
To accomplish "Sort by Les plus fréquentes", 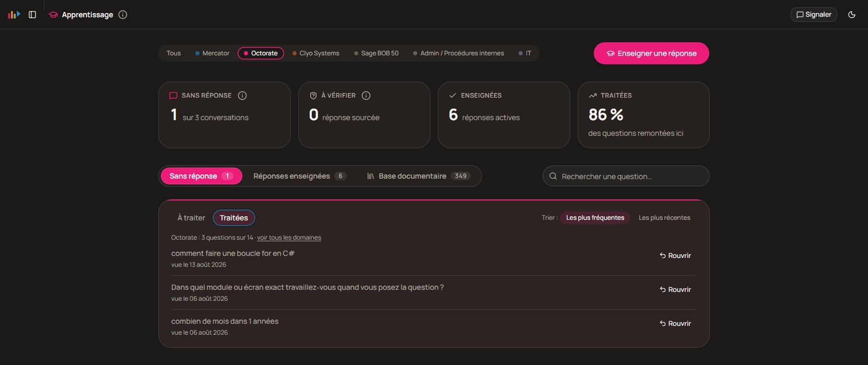I will [595, 218].
